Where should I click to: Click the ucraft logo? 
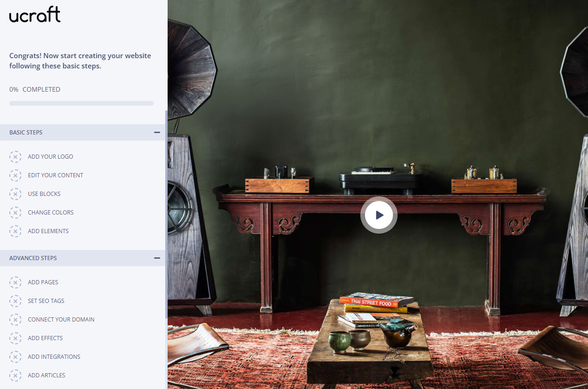[x=35, y=14]
